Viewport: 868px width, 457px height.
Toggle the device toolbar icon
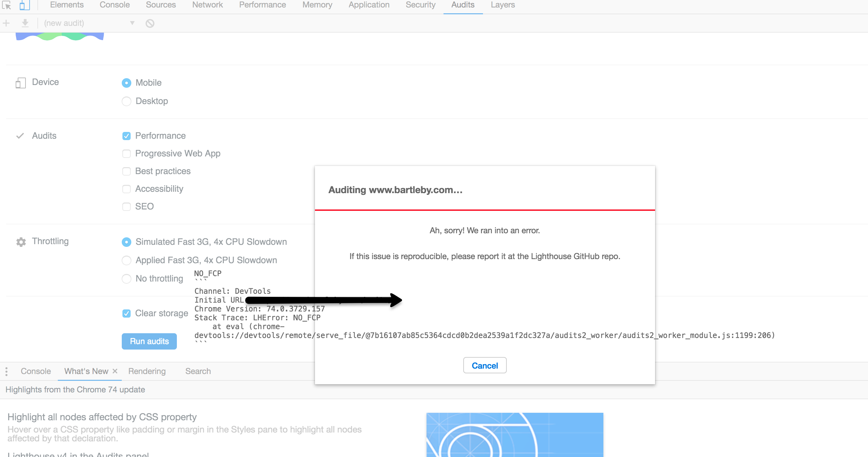24,5
